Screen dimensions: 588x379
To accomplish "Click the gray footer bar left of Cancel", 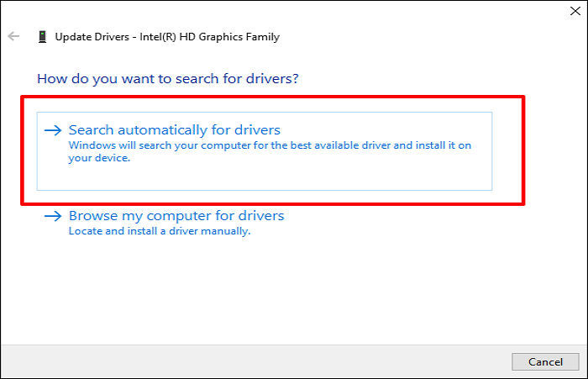I will [252, 361].
